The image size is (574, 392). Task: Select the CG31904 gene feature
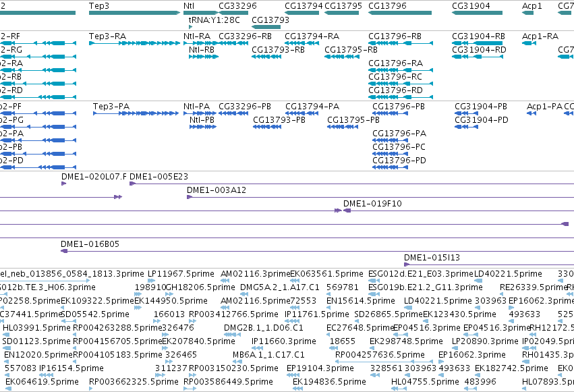click(x=478, y=13)
